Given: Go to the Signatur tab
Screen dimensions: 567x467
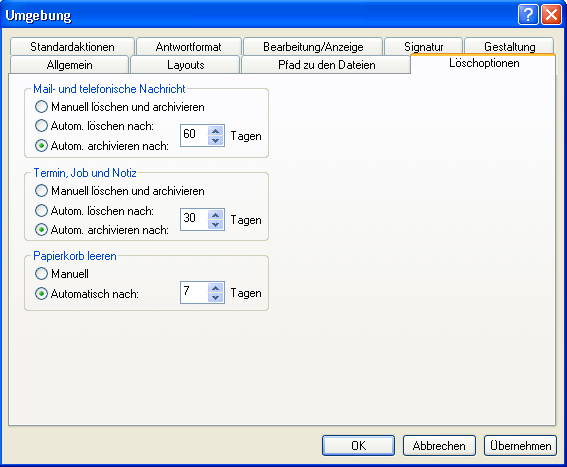Looking at the screenshot, I should click(423, 47).
